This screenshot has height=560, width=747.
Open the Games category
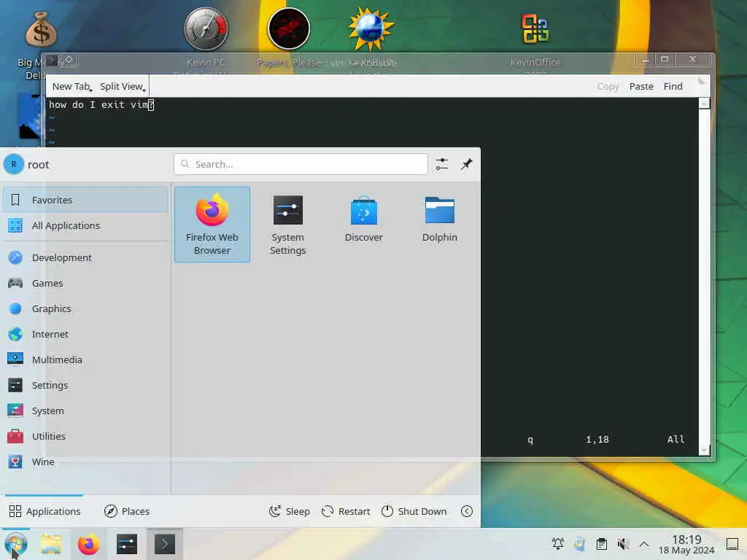point(85,284)
